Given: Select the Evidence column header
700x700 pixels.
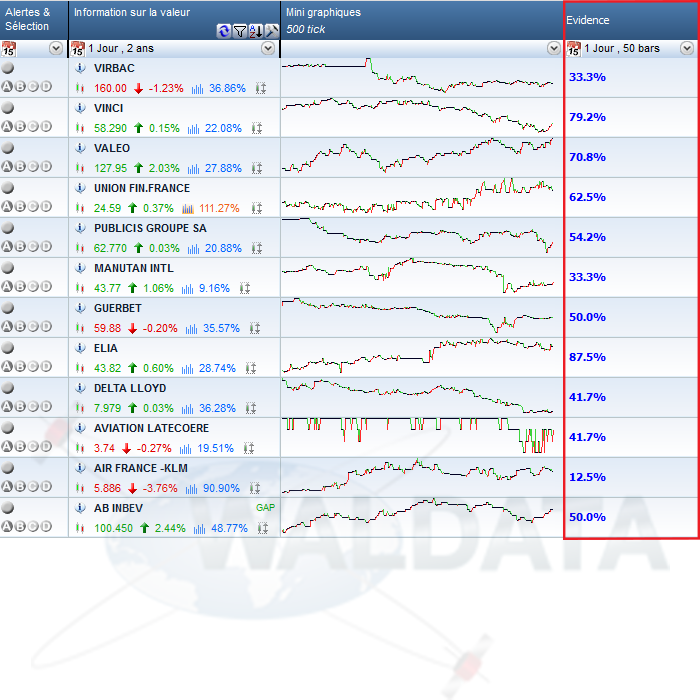Looking at the screenshot, I should [x=631, y=20].
